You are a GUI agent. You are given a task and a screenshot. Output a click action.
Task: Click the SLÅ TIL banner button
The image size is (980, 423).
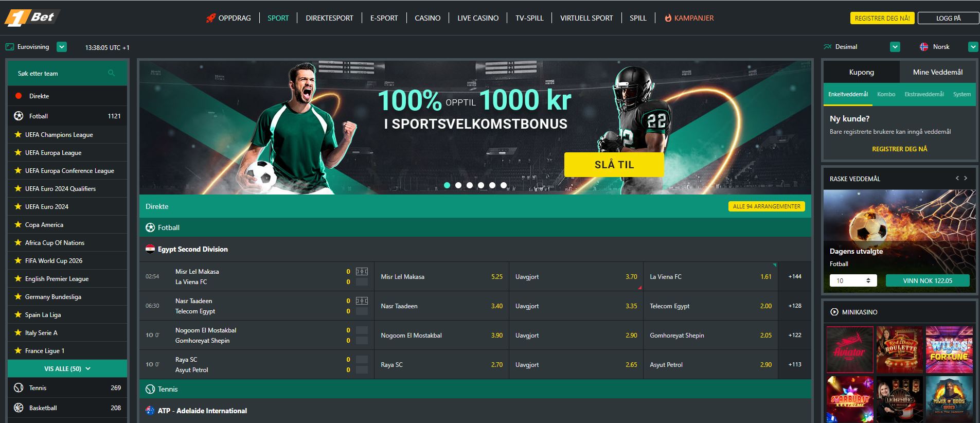(614, 165)
